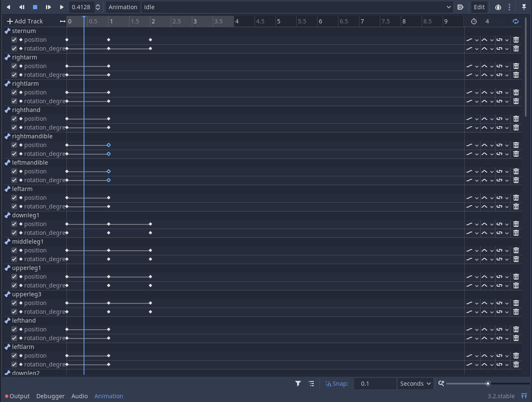Open the track filter icon

(x=298, y=383)
